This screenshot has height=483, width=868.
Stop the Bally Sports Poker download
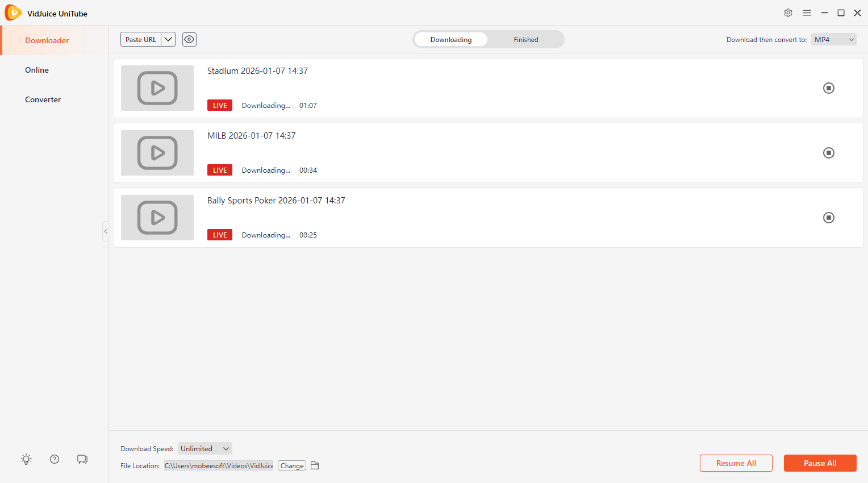click(x=829, y=218)
